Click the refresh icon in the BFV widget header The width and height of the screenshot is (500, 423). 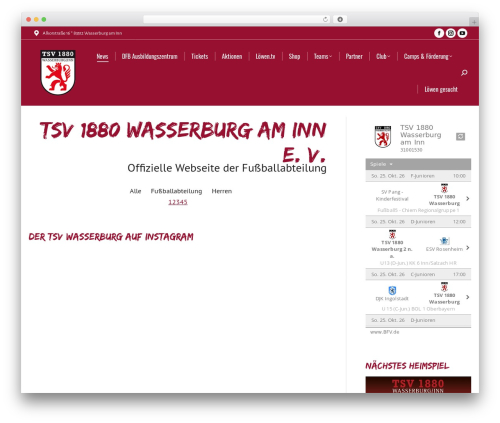460,137
